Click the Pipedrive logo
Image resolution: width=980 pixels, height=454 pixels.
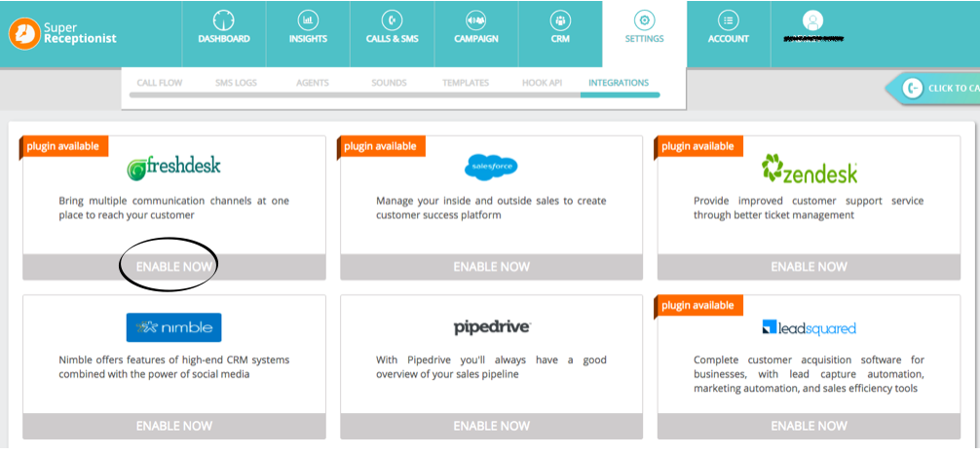pyautogui.click(x=493, y=327)
